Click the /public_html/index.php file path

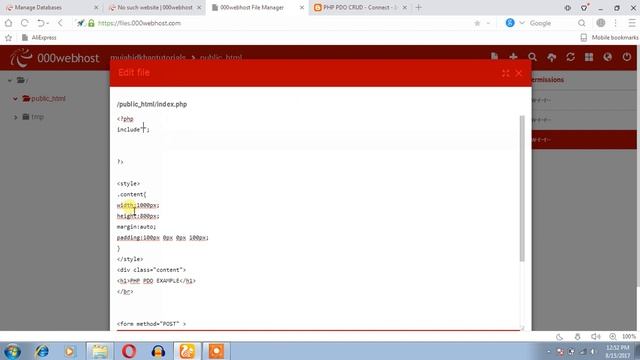[152, 104]
